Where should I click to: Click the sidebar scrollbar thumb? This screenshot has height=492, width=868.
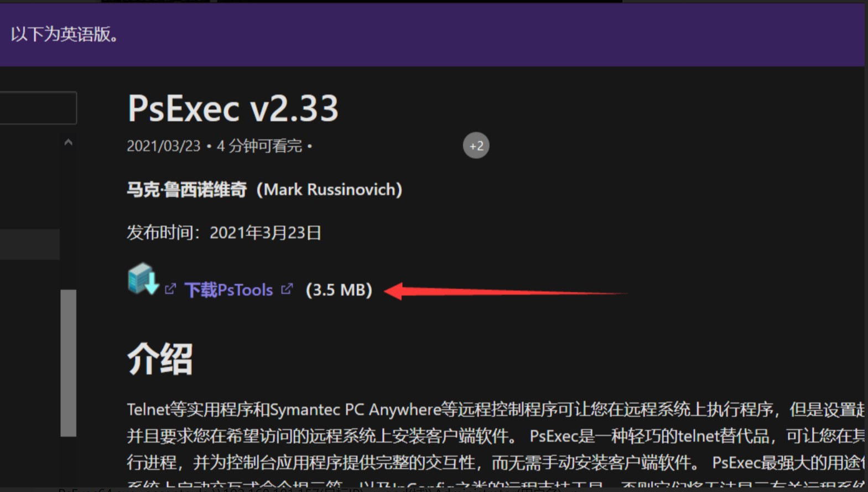pos(68,362)
